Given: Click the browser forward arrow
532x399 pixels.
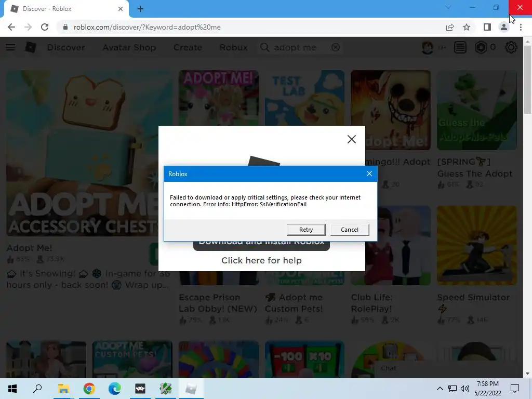Looking at the screenshot, I should 28,27.
